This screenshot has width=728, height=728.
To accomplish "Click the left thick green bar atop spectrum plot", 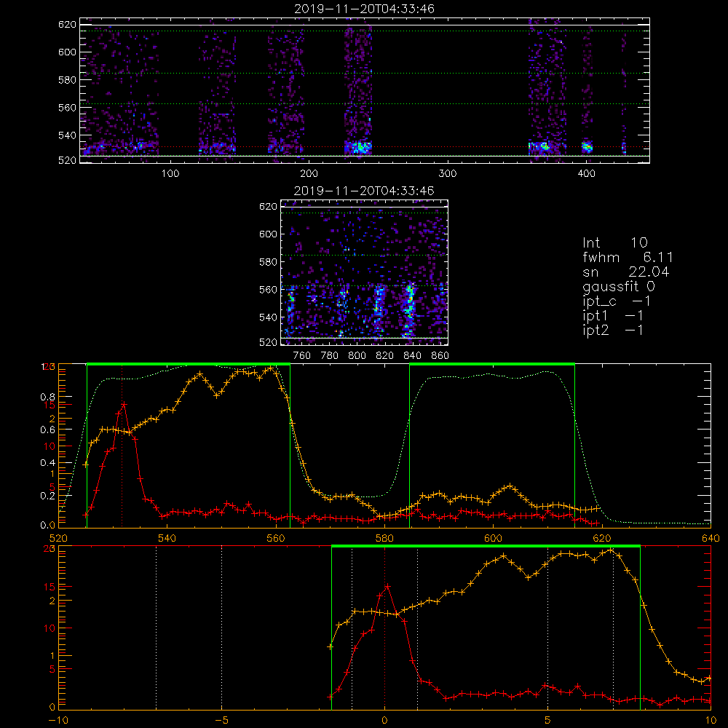I will (189, 364).
